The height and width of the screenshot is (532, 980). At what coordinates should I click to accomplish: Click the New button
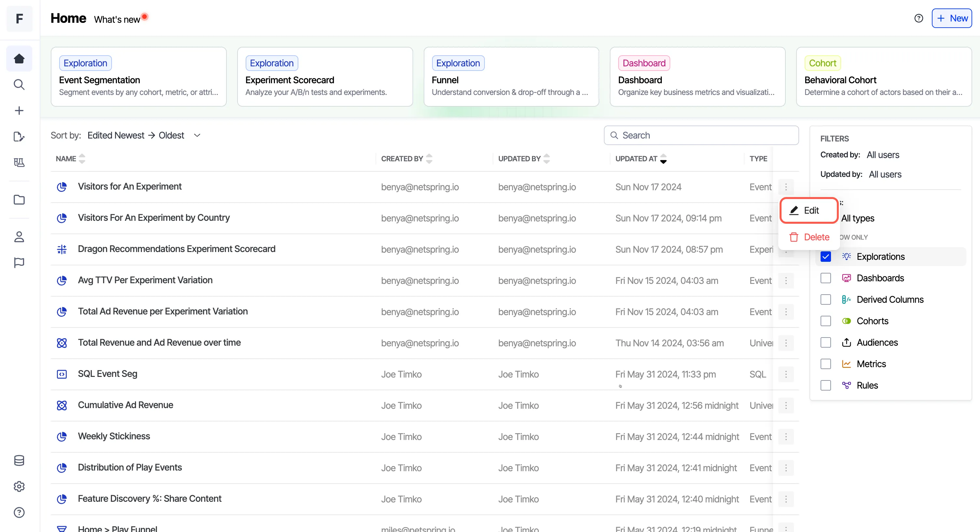[x=951, y=18]
